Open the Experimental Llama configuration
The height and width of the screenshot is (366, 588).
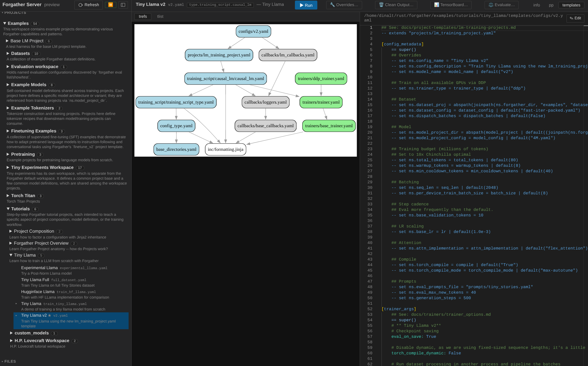coord(71,270)
